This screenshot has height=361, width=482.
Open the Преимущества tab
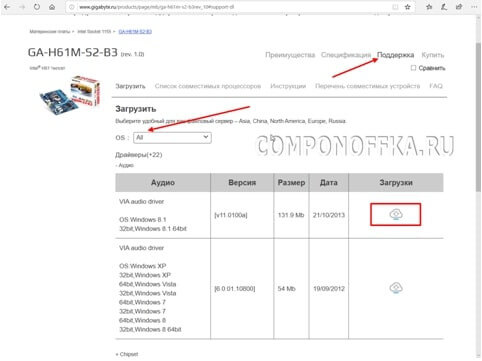(x=290, y=55)
